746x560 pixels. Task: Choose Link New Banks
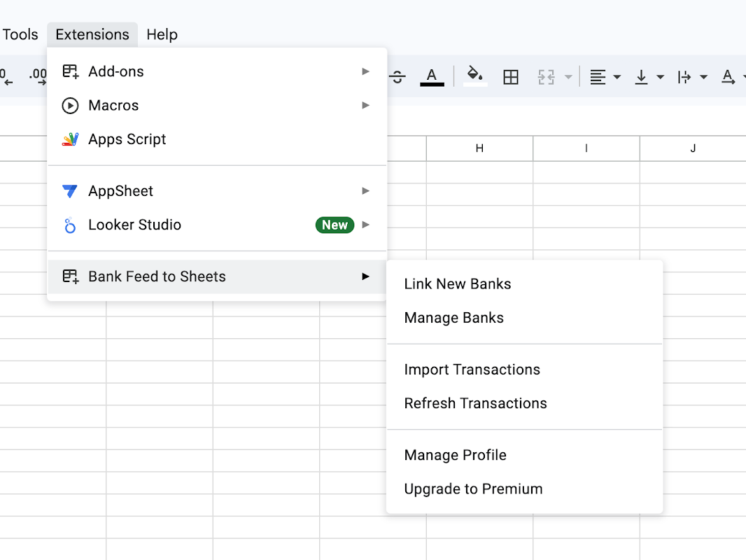[524, 284]
